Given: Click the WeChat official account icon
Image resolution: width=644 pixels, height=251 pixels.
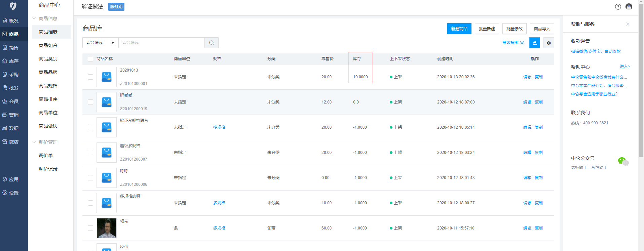Looking at the screenshot, I should tap(623, 162).
